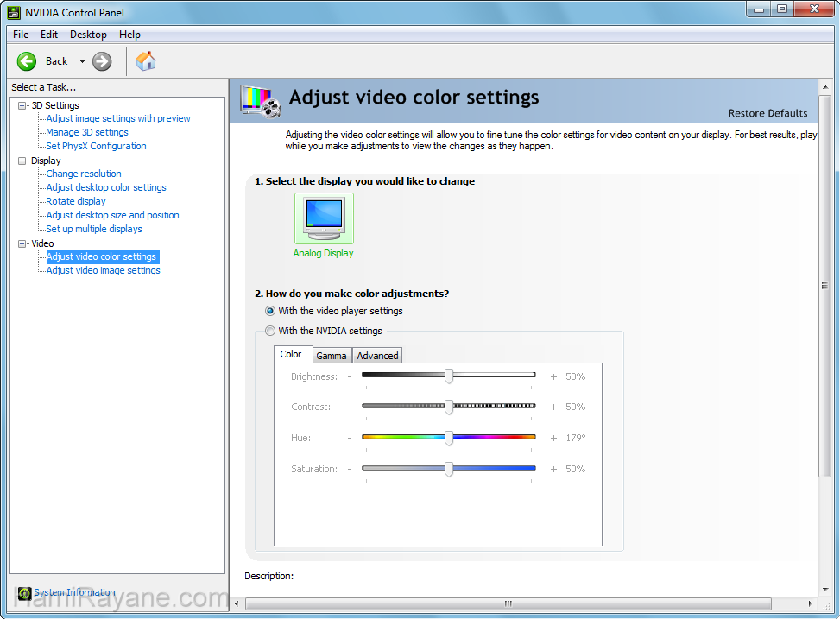
Task: Click Restore Defaults
Action: coord(767,113)
